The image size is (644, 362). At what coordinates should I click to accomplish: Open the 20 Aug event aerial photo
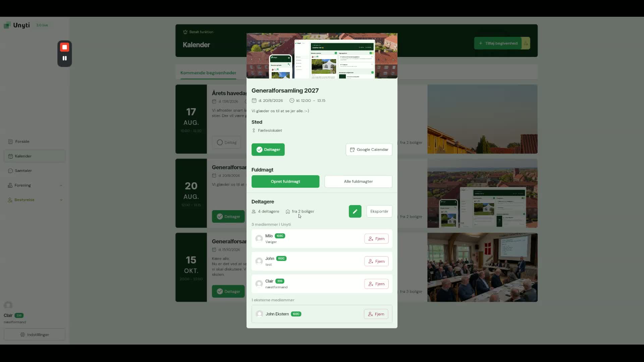coord(482,193)
